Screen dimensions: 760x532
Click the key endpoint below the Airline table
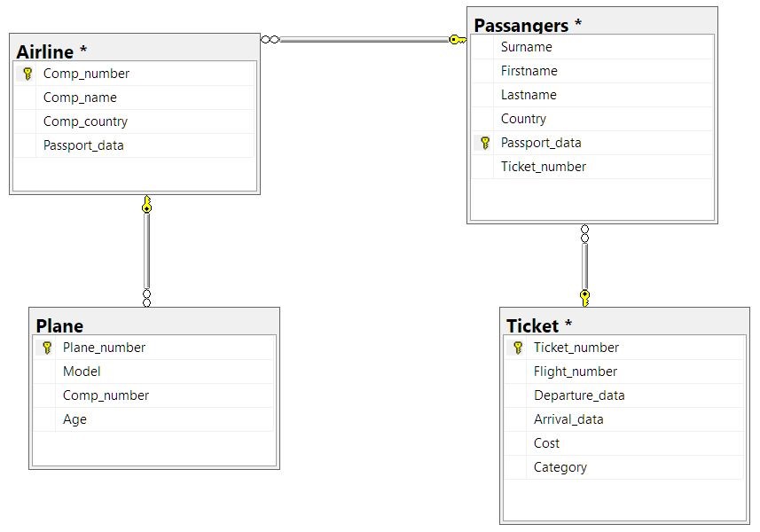[146, 206]
